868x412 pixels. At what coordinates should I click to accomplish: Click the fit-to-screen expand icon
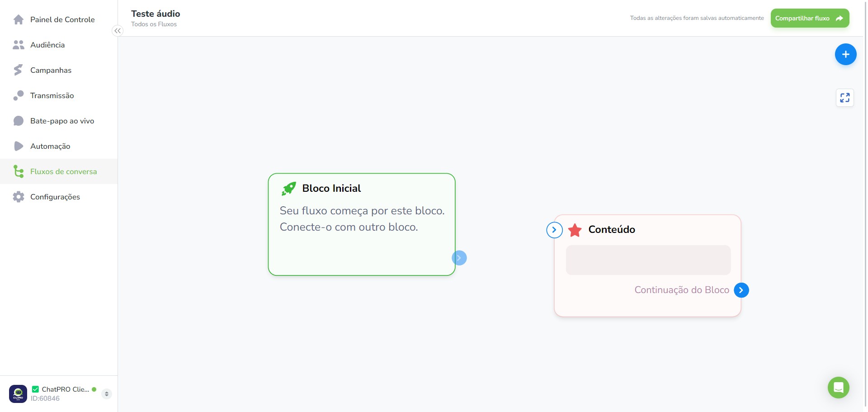[844, 98]
